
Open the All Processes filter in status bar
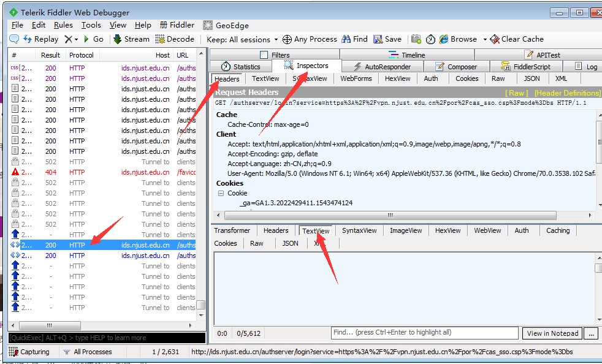(x=88, y=352)
